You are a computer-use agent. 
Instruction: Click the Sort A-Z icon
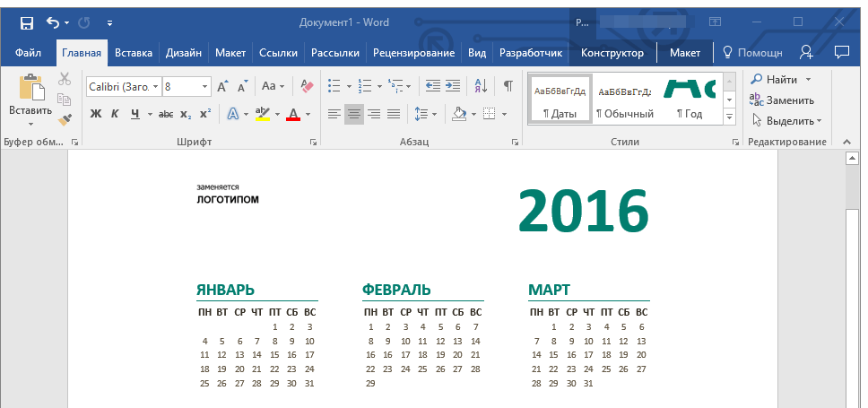pos(481,86)
